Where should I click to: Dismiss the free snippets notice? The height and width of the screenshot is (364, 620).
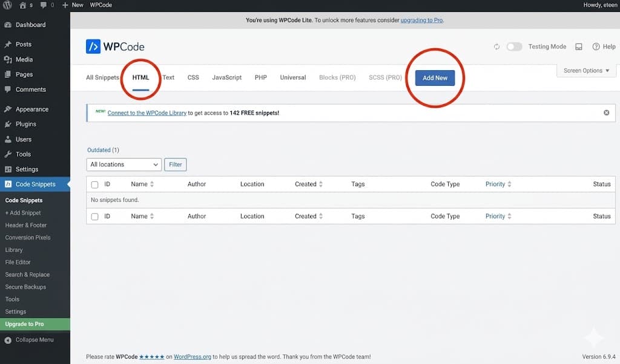click(606, 112)
